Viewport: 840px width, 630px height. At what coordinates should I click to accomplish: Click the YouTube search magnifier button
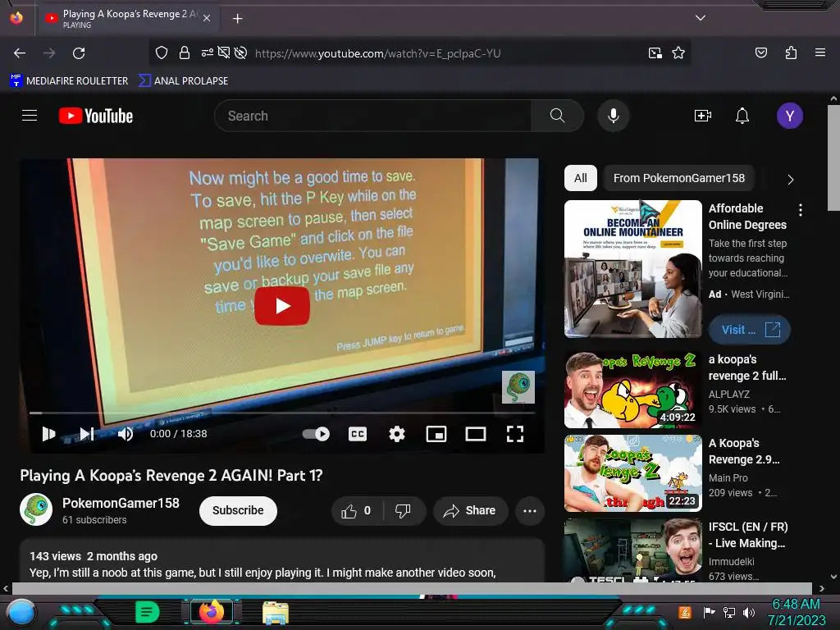click(x=557, y=116)
